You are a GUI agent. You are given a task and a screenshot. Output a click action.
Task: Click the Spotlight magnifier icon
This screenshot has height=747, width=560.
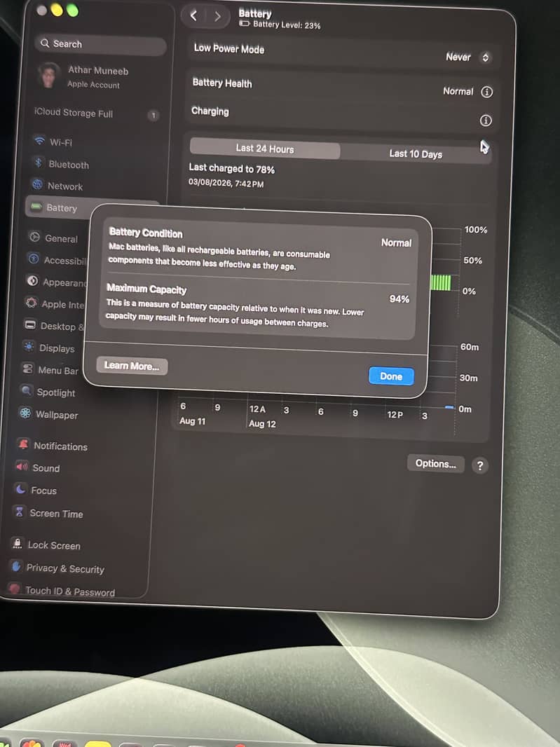tap(27, 390)
